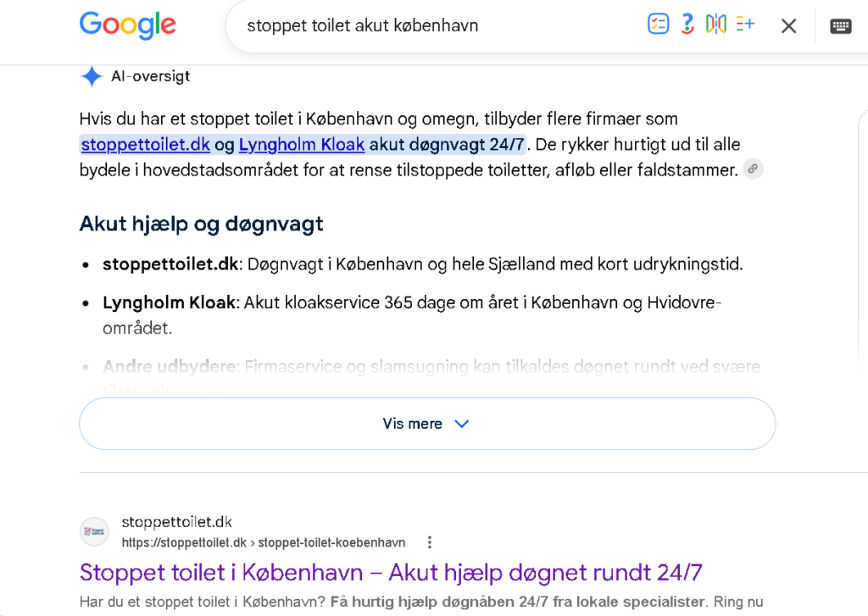Click the stoppettoilet.dk site favicon
This screenshot has height=616, width=868.
pyautogui.click(x=95, y=532)
